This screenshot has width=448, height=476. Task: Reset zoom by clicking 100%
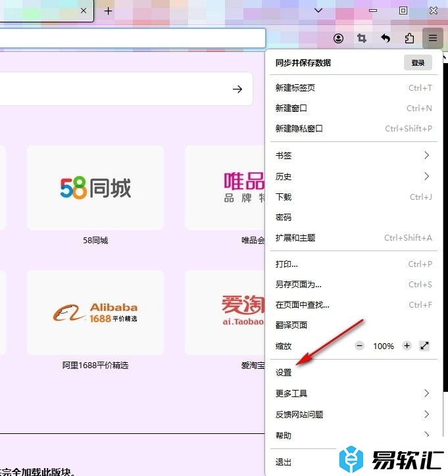384,346
